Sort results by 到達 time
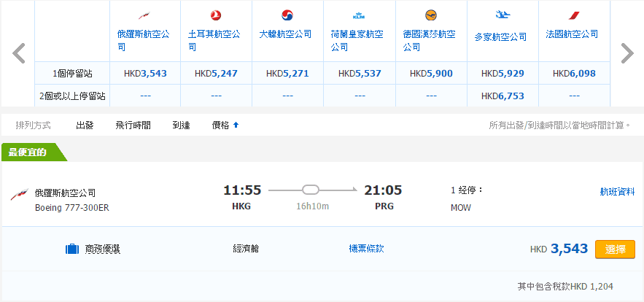The width and height of the screenshot is (644, 302). pos(181,125)
